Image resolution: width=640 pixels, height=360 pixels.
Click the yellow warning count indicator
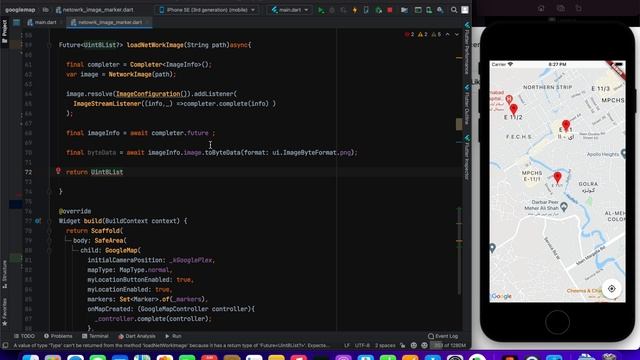422,35
